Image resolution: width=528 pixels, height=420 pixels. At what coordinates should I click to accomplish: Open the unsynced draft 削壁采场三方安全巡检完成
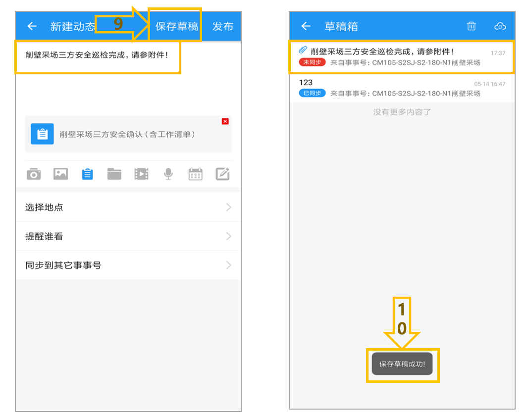click(x=402, y=57)
